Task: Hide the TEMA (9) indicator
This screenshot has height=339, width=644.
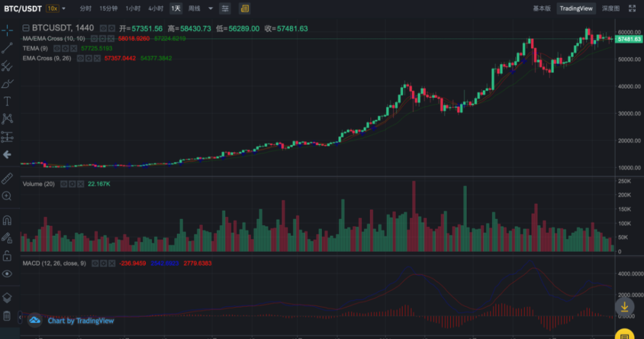Action: pos(57,48)
